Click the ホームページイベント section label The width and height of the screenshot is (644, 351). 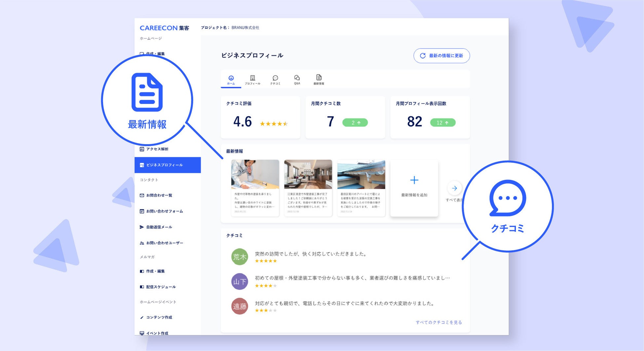click(x=158, y=302)
